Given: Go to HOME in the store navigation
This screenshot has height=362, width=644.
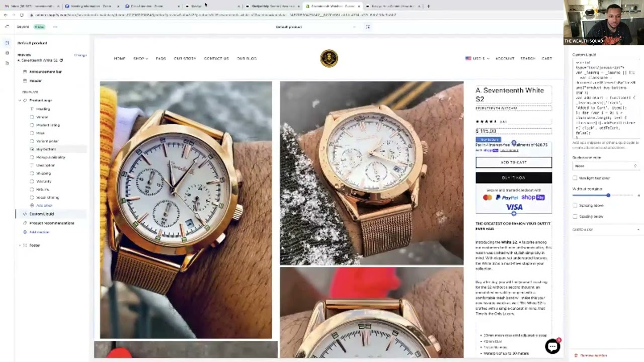Looking at the screenshot, I should point(119,58).
